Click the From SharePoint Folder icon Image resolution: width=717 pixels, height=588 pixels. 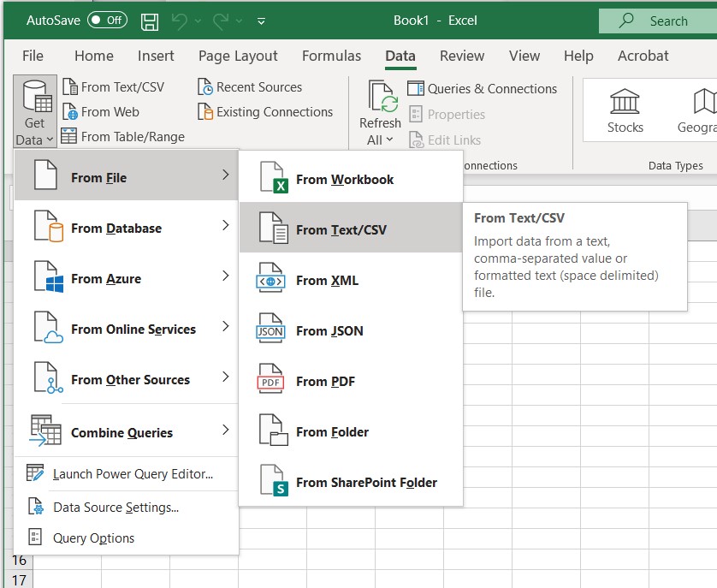[274, 480]
